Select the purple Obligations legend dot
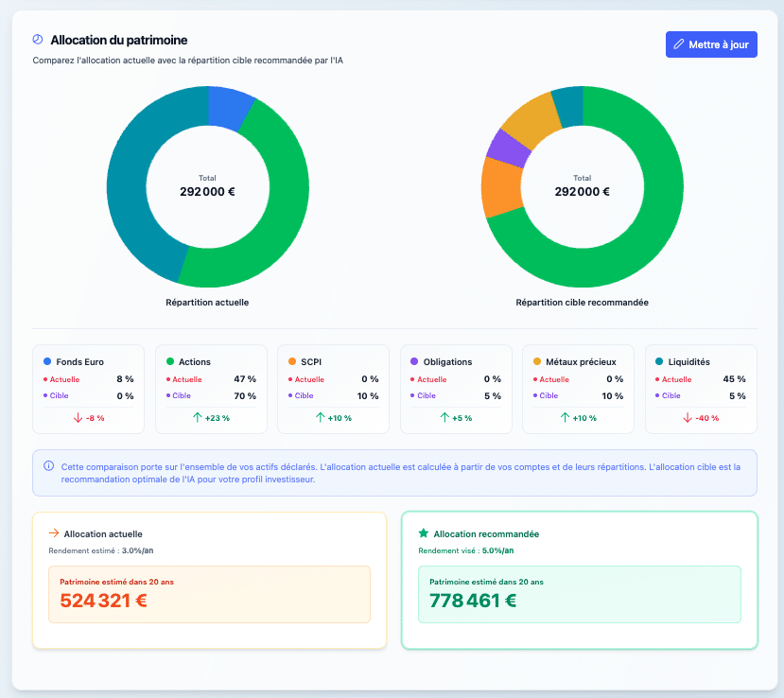Viewport: 784px width, 698px height. point(414,361)
